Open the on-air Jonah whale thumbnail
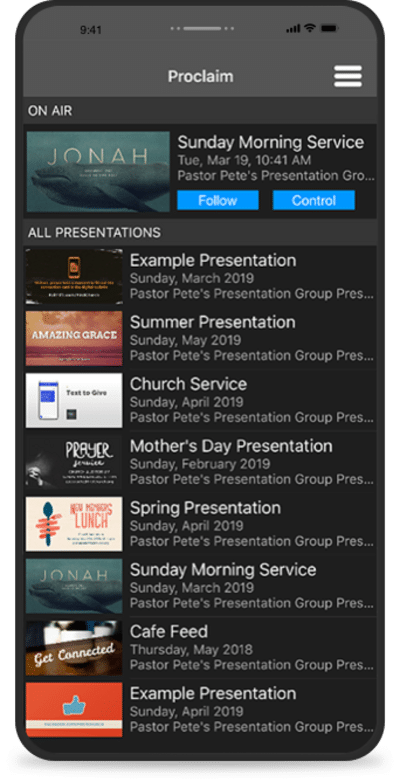Viewport: 400px width, 782px height. coord(98,172)
